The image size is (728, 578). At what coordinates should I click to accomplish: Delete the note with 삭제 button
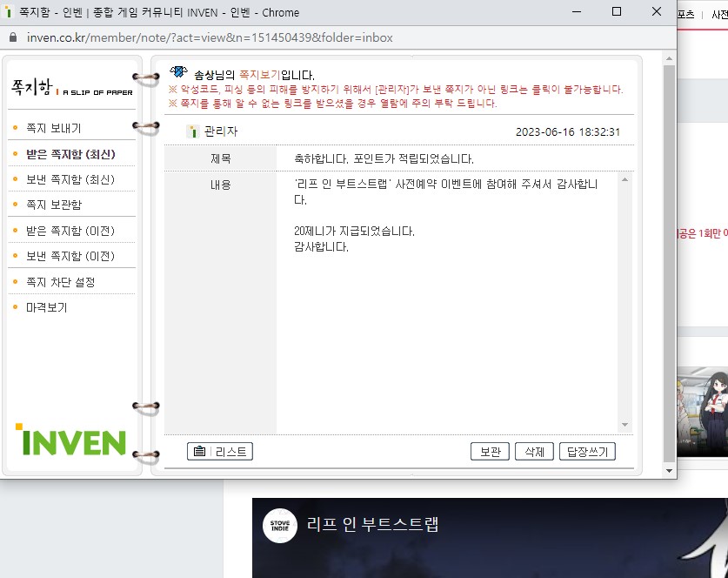click(x=534, y=451)
